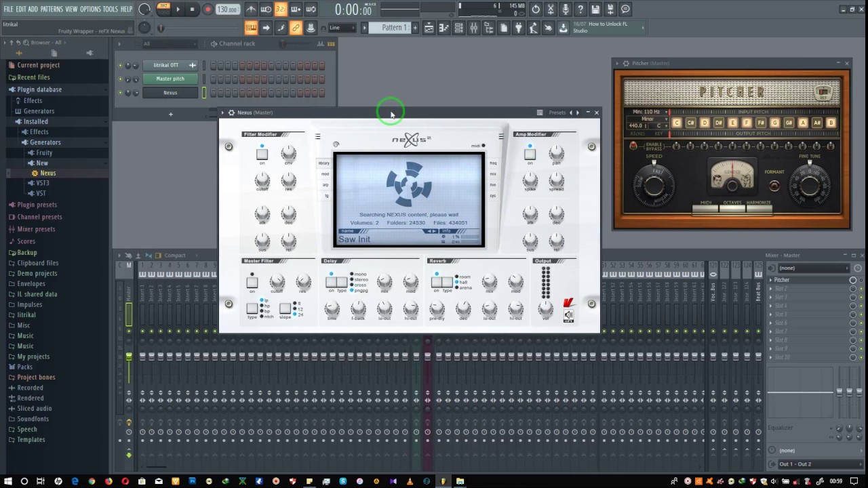Click the tempo field showing 130.000
The image size is (868, 488).
click(x=227, y=9)
